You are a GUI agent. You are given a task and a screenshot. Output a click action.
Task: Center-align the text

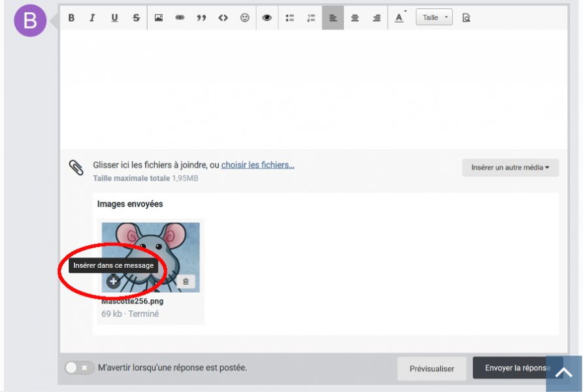[x=355, y=18]
